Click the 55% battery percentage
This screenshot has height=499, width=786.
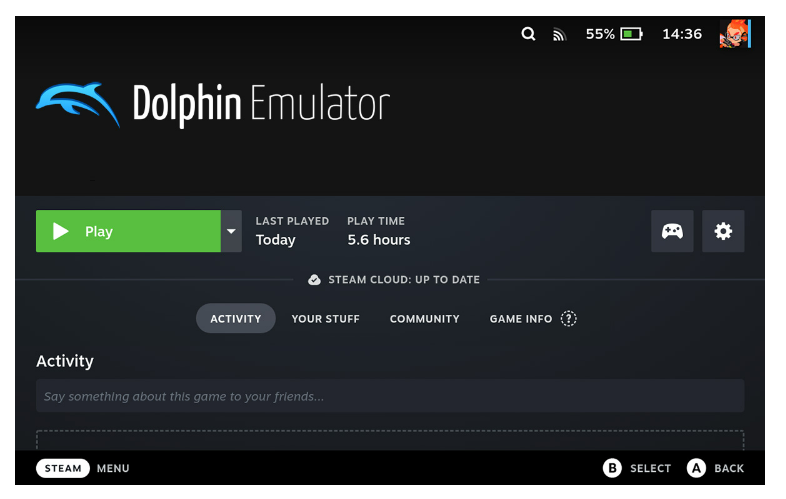click(x=600, y=34)
